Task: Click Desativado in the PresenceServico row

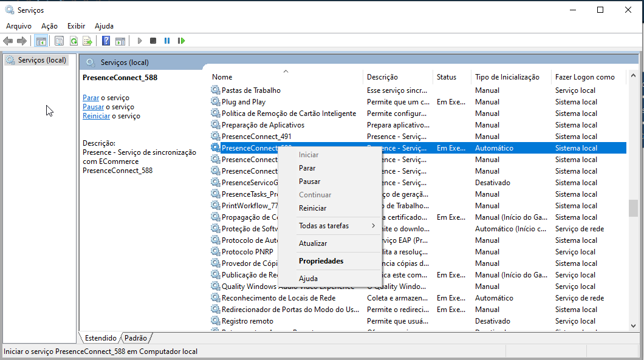Action: point(493,183)
